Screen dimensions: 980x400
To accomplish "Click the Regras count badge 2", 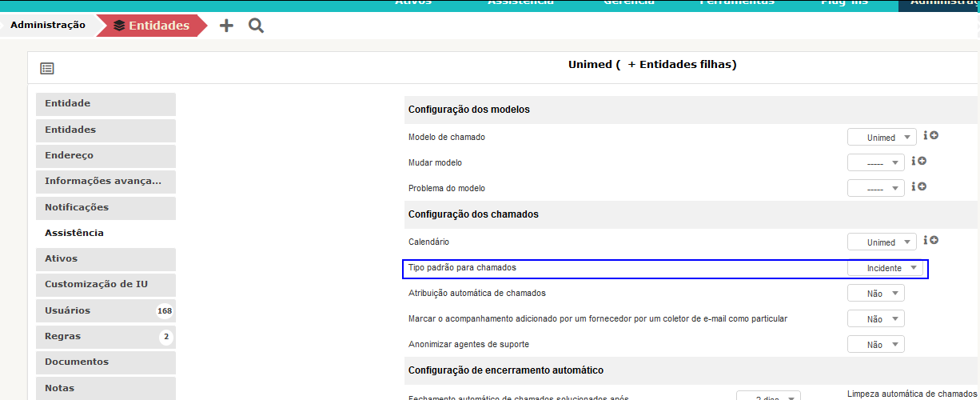I will (x=166, y=337).
